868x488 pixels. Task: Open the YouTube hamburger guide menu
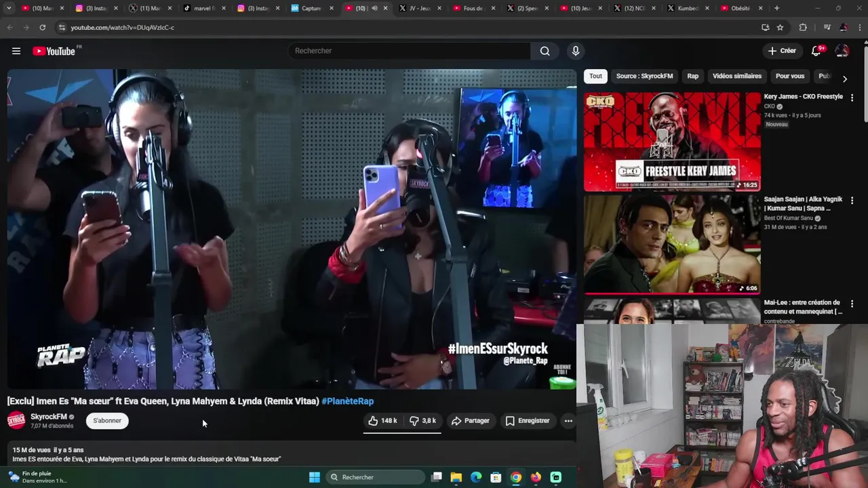tap(16, 51)
